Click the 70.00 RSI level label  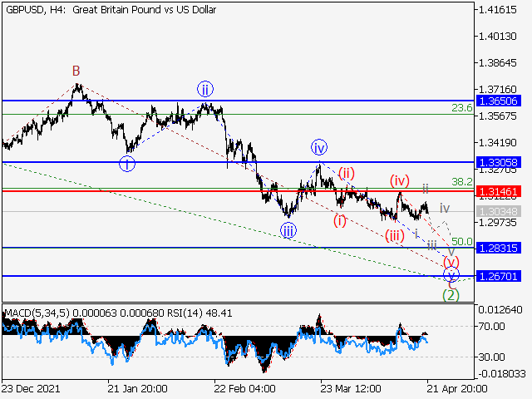click(491, 327)
